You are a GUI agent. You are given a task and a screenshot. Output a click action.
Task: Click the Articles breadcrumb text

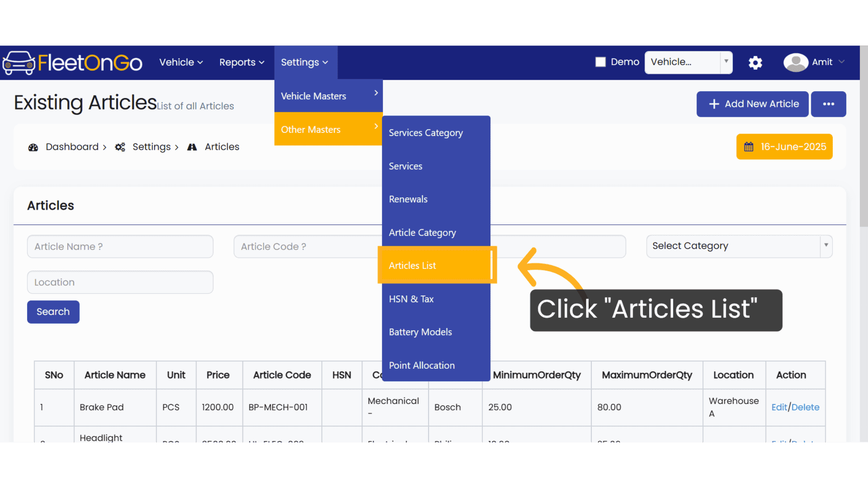222,147
